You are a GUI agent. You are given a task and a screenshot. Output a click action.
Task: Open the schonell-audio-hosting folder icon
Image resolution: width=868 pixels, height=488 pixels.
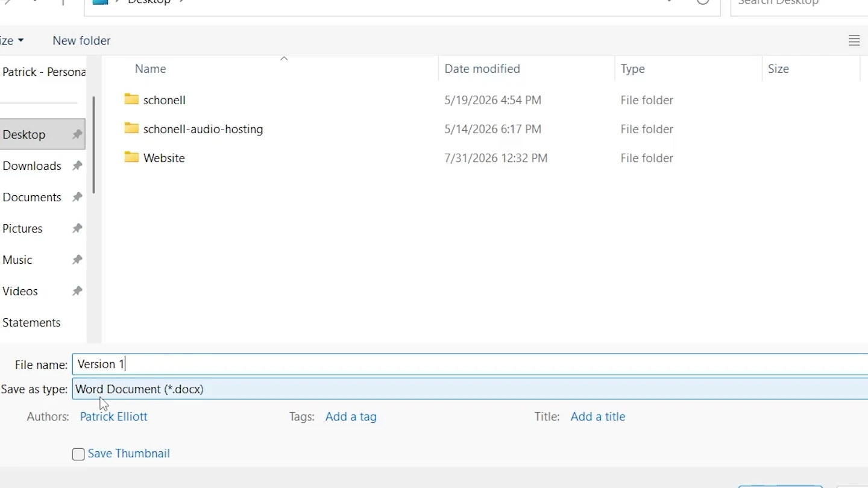tap(131, 128)
